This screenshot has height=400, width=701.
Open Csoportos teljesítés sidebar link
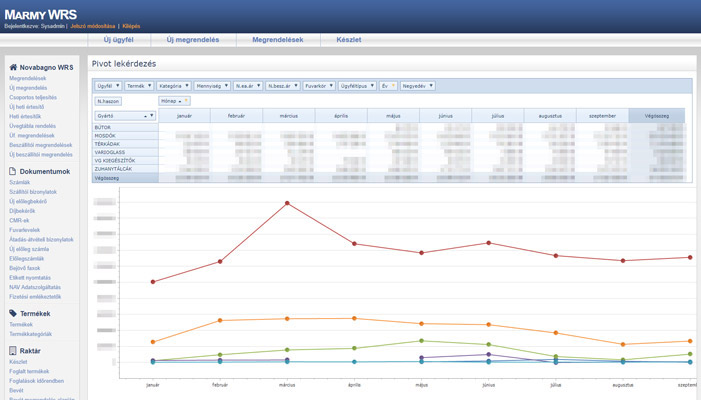pyautogui.click(x=33, y=97)
